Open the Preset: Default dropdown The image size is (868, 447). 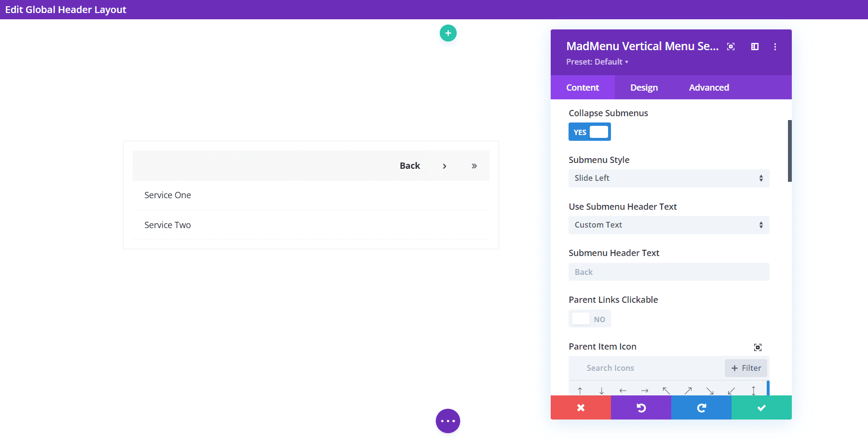coord(597,62)
